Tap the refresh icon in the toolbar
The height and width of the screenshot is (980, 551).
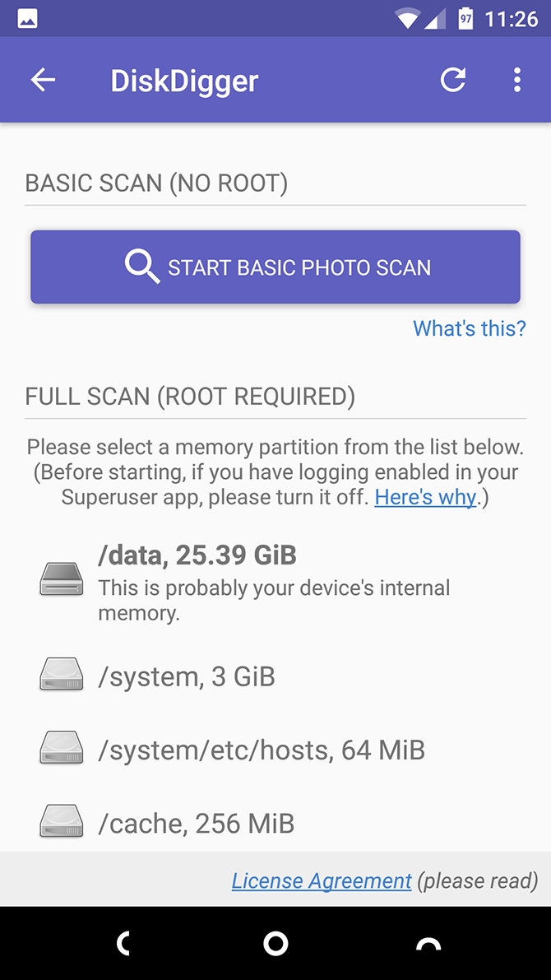[x=452, y=79]
